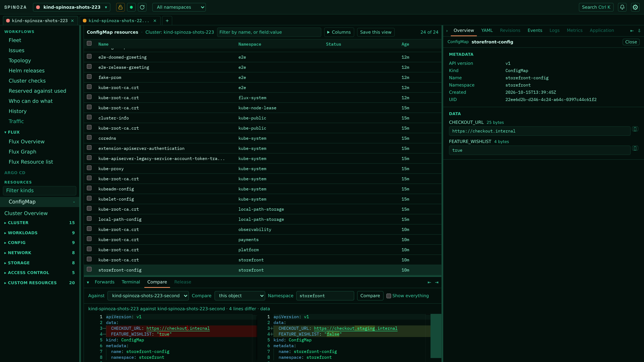Screen dimensions: 644x362
Task: Switch to the YAML tab
Action: click(x=487, y=31)
